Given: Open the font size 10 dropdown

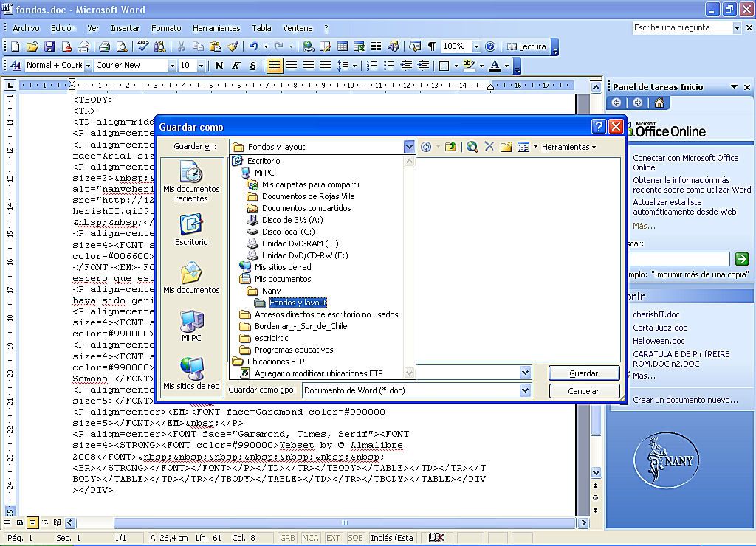Looking at the screenshot, I should [x=201, y=66].
